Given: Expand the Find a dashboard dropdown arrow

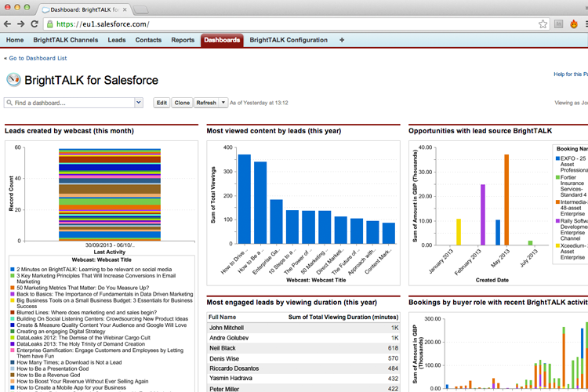Looking at the screenshot, I should pyautogui.click(x=139, y=103).
